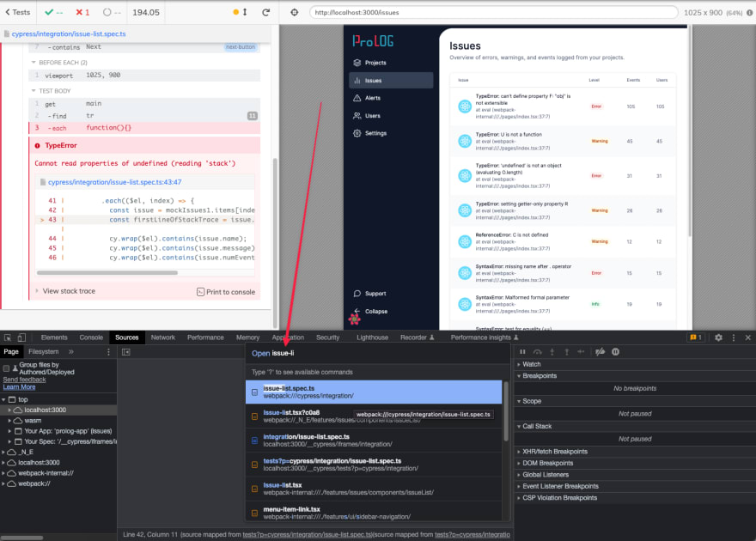Click the code snippet horizontal scrollbar
Screen dimensions: 756x541
pos(107,273)
